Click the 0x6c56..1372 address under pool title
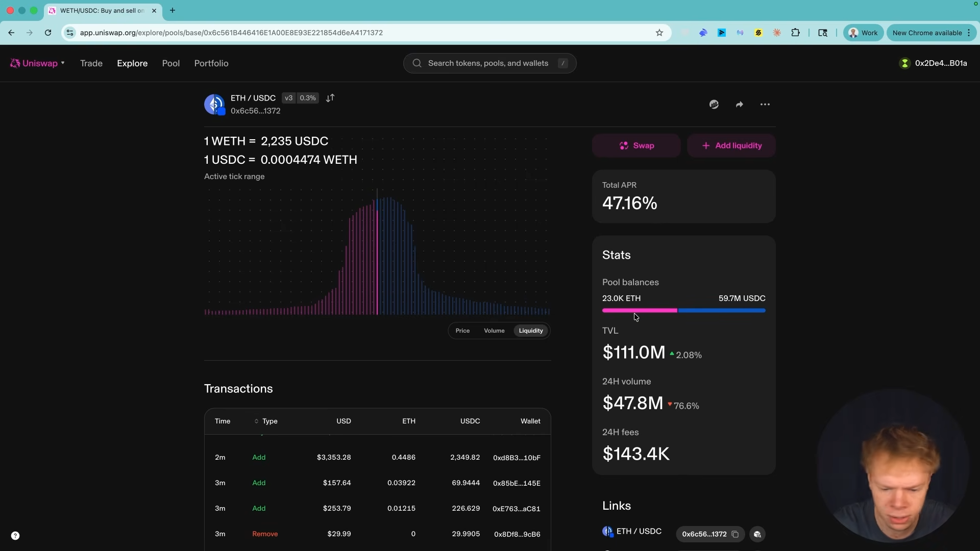Image resolution: width=980 pixels, height=551 pixels. (256, 111)
